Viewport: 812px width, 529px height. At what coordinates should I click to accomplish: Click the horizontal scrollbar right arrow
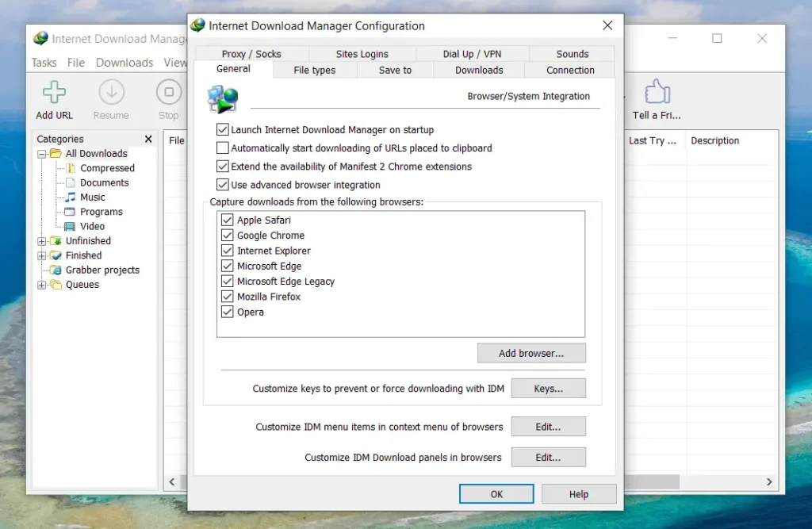tap(768, 481)
